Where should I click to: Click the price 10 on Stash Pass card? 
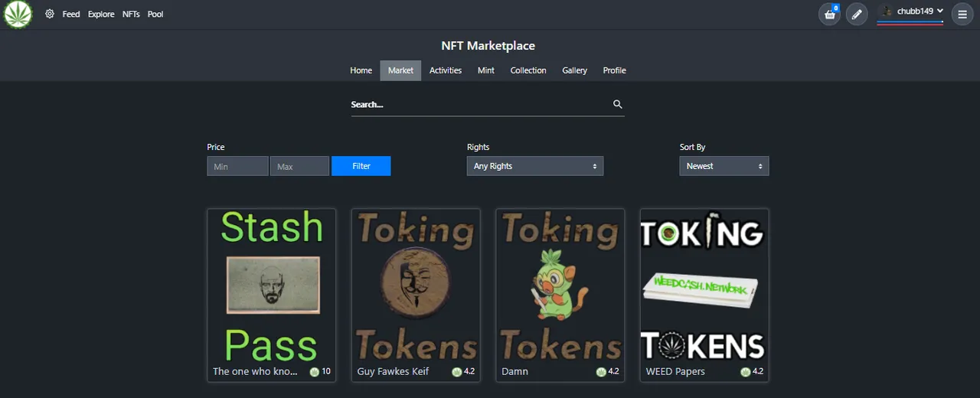coord(326,372)
